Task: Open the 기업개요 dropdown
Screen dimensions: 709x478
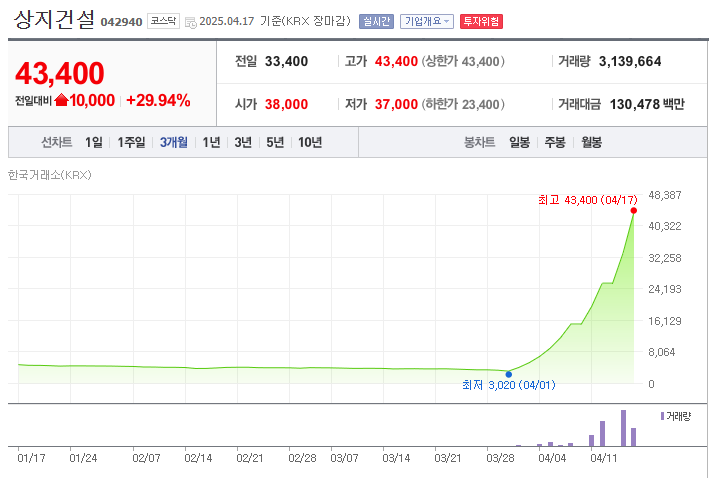Action: [426, 21]
